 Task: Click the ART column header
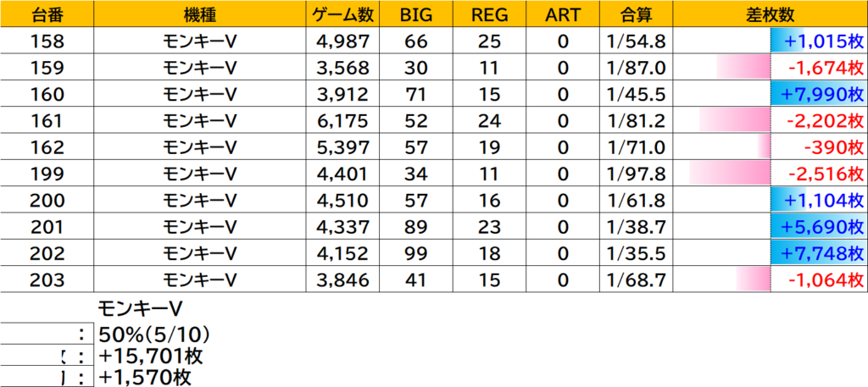click(562, 14)
